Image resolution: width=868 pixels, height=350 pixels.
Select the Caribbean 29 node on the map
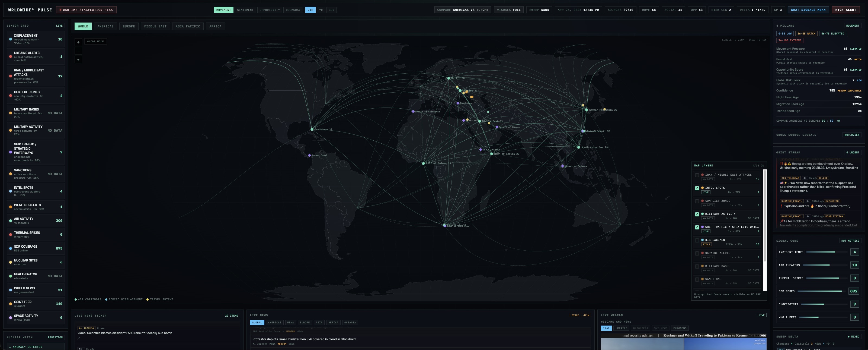point(312,129)
